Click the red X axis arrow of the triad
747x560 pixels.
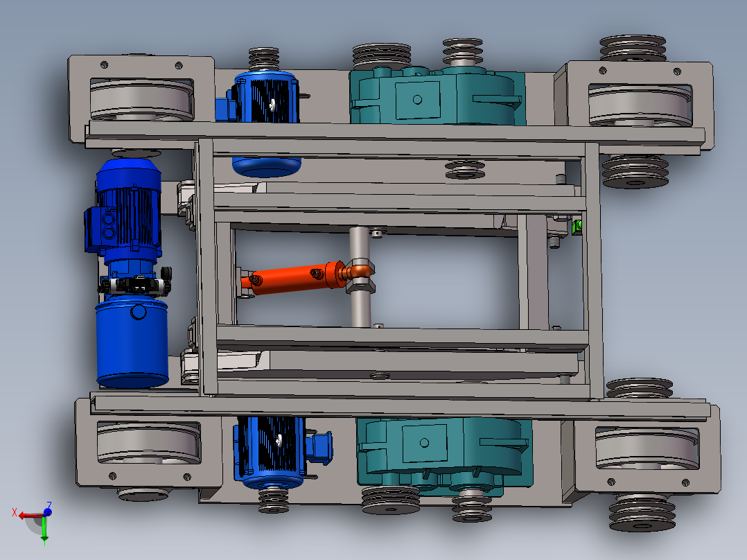30,516
